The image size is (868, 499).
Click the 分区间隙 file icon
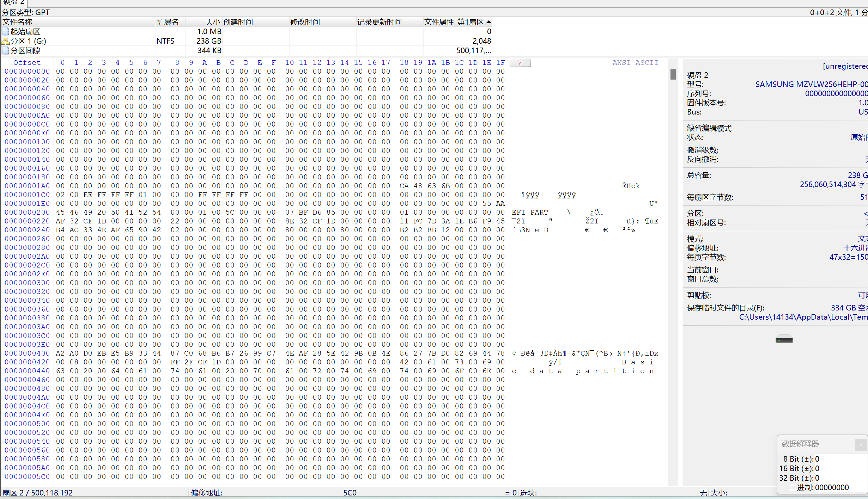(x=5, y=50)
